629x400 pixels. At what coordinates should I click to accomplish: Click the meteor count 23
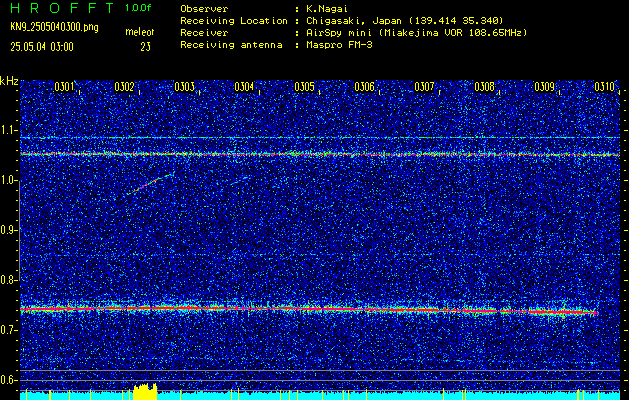(146, 47)
